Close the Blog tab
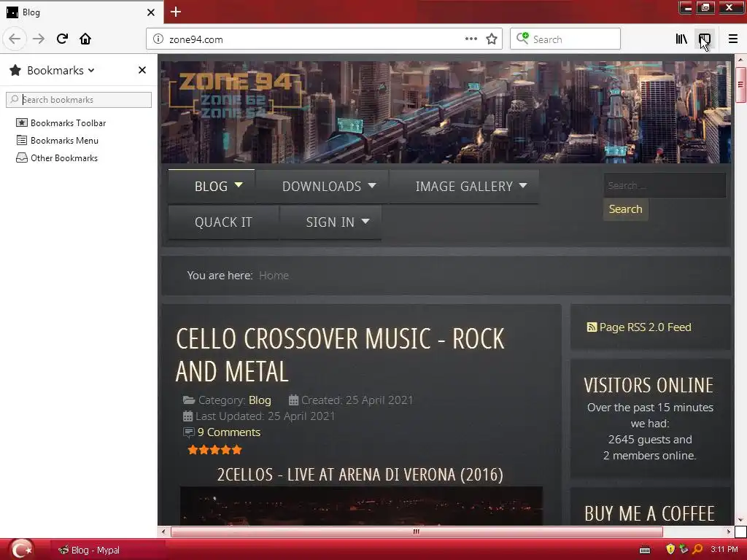The height and width of the screenshot is (560, 747). pos(151,12)
